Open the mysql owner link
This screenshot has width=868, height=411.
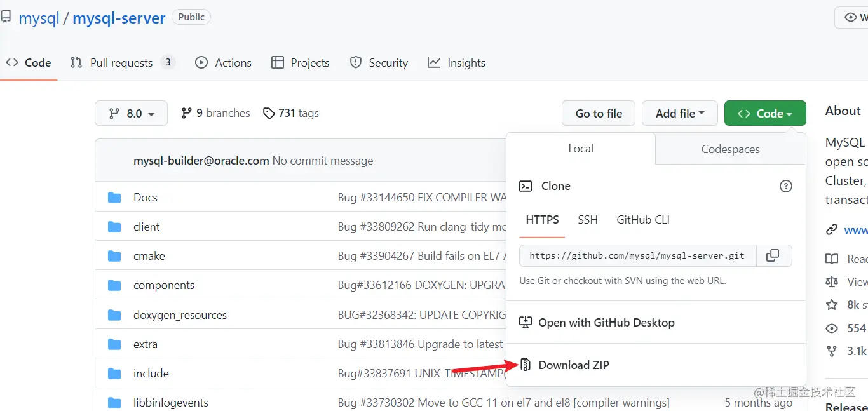(39, 18)
